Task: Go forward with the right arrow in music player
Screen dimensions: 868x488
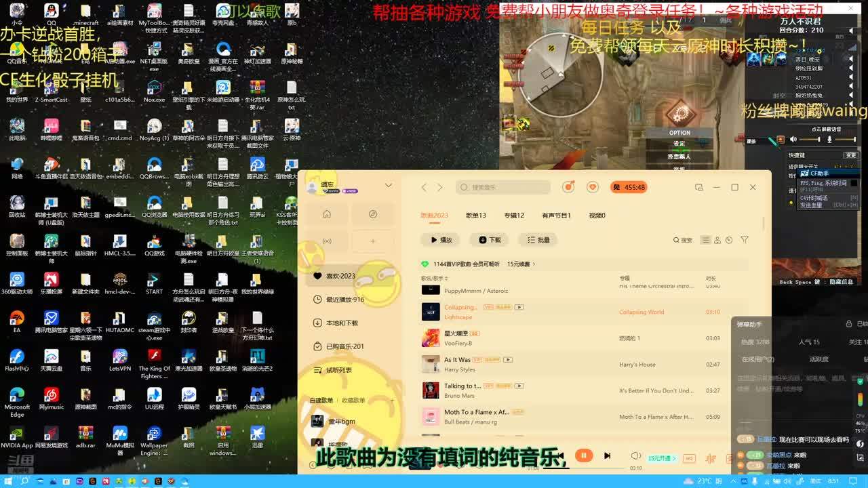Action: tap(439, 187)
